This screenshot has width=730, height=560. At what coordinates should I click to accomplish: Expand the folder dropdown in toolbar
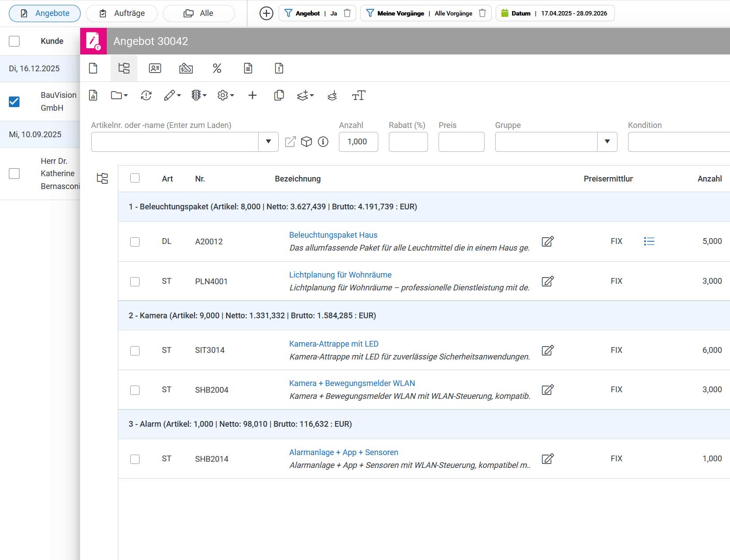coord(120,95)
